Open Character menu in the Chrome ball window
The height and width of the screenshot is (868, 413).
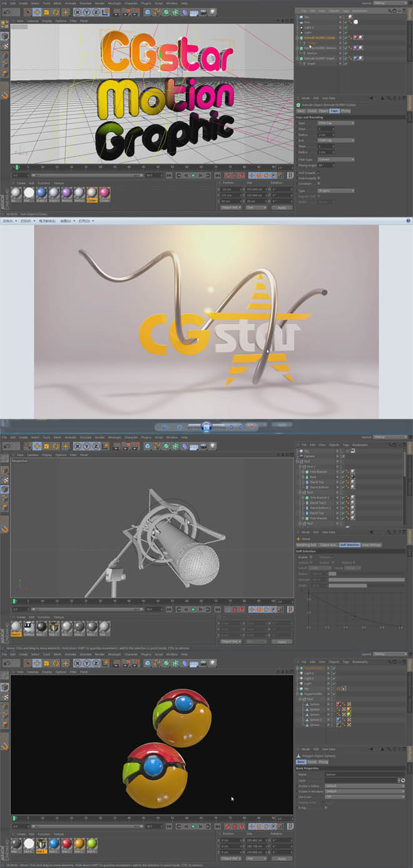131,653
